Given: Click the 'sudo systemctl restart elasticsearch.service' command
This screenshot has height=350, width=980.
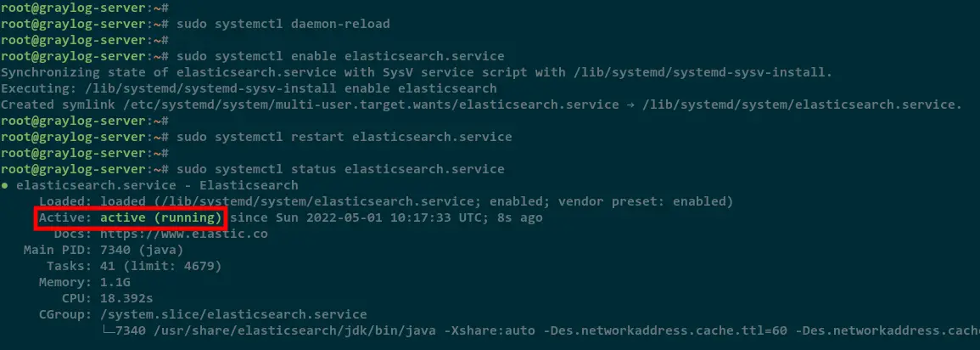Looking at the screenshot, I should pos(344,137).
